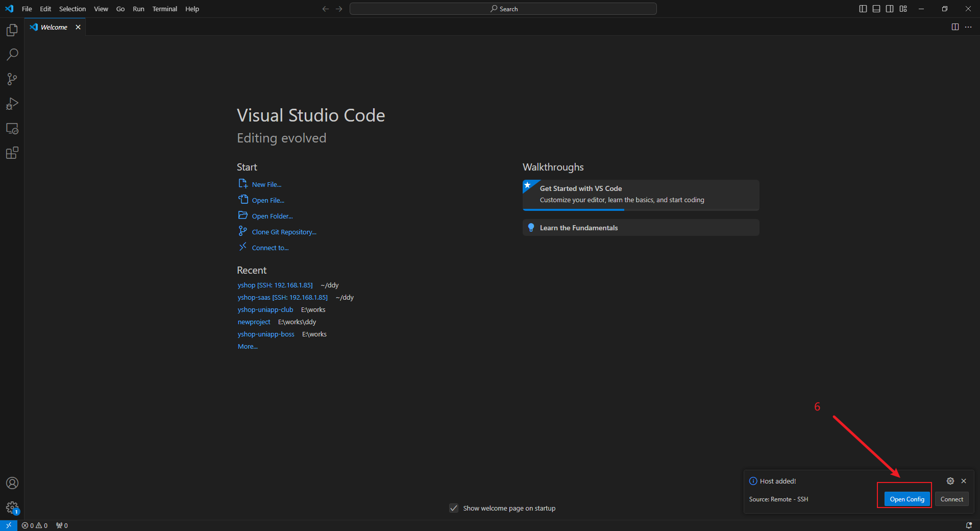Image resolution: width=980 pixels, height=531 pixels.
Task: Click the Connect to... link
Action: click(x=270, y=248)
